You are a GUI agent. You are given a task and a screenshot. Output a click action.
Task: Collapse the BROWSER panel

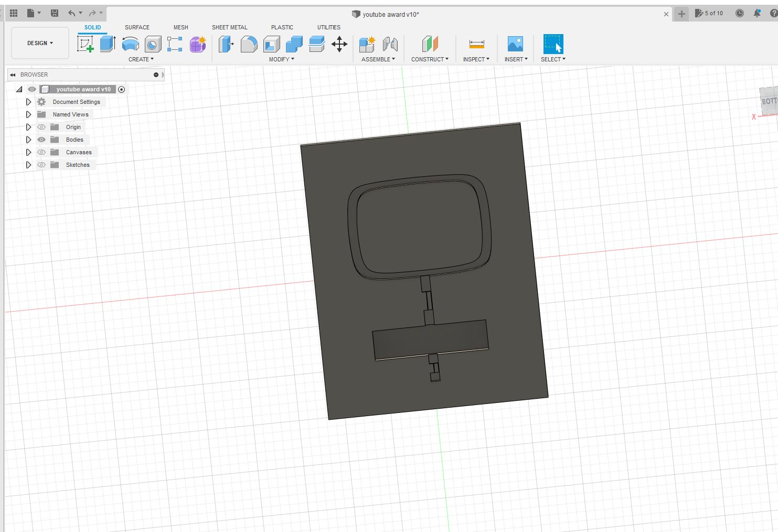[x=13, y=75]
